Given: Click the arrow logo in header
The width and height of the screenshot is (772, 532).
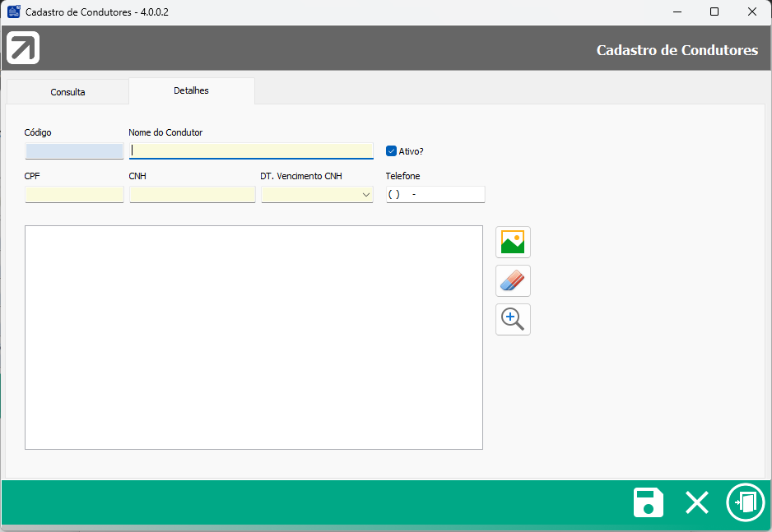Looking at the screenshot, I should (x=23, y=49).
